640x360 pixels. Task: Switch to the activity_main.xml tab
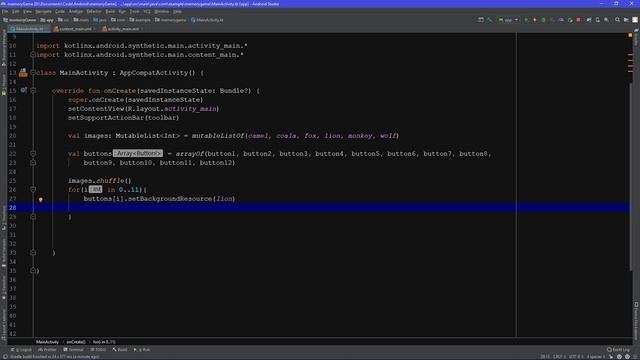click(122, 29)
